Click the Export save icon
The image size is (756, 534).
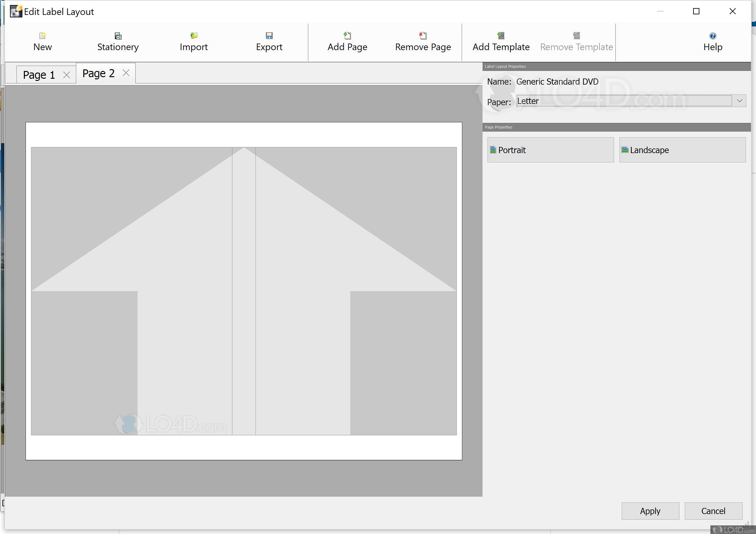[269, 35]
